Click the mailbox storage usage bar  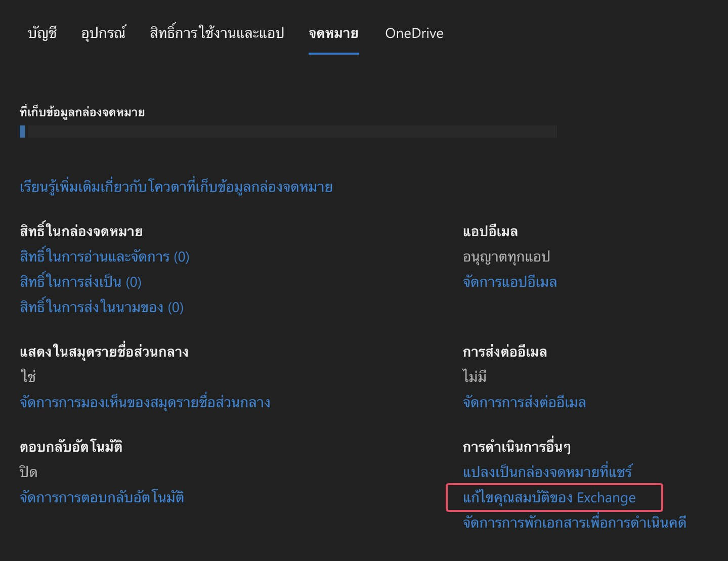(x=288, y=132)
